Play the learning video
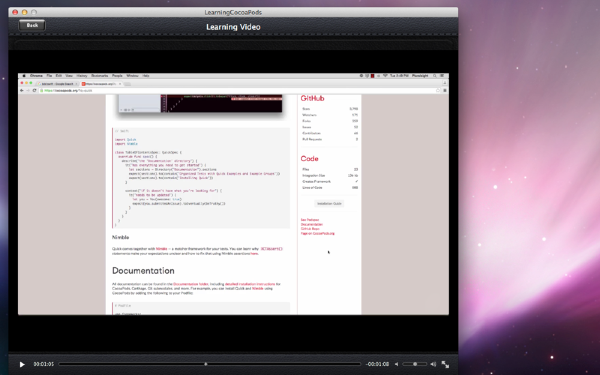600x375 pixels. pyautogui.click(x=22, y=364)
